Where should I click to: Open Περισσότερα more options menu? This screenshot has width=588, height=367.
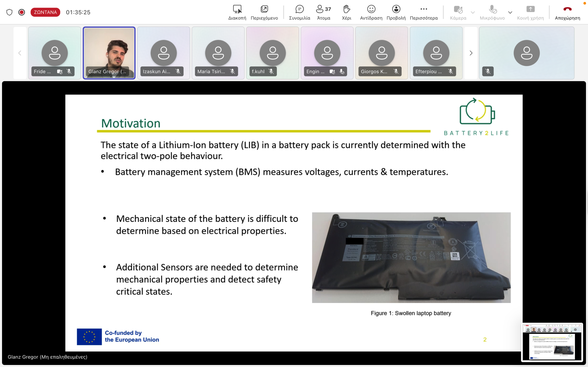tap(424, 12)
